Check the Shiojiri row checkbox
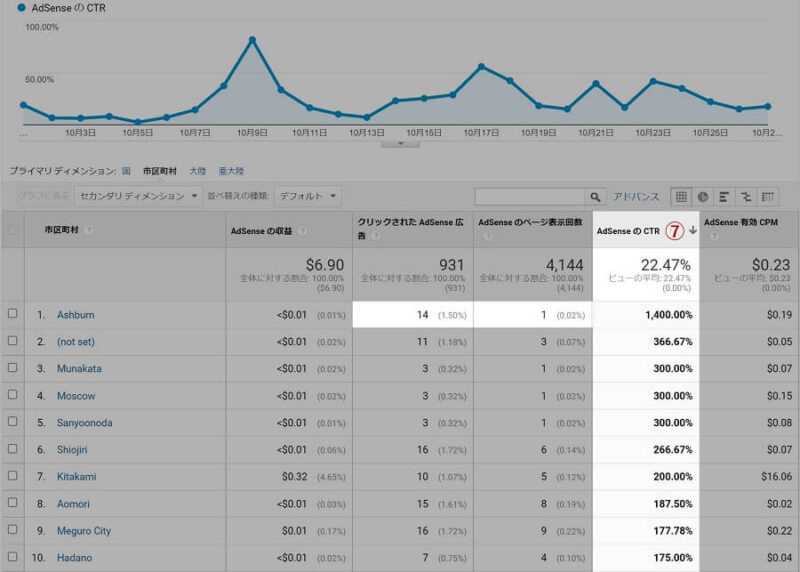This screenshot has height=572, width=800. (x=13, y=449)
